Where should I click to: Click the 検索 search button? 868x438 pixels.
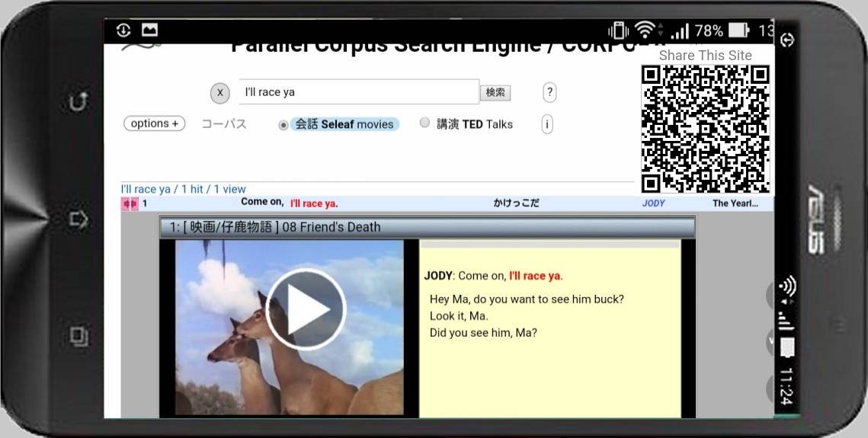[495, 93]
